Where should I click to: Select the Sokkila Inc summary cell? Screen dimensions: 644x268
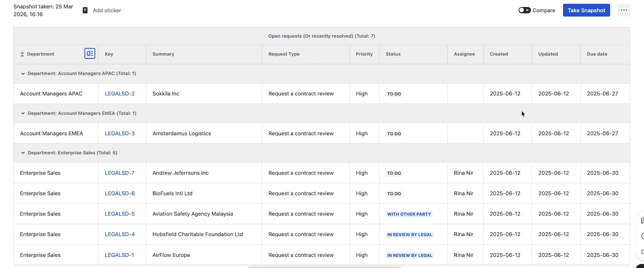[x=204, y=93]
